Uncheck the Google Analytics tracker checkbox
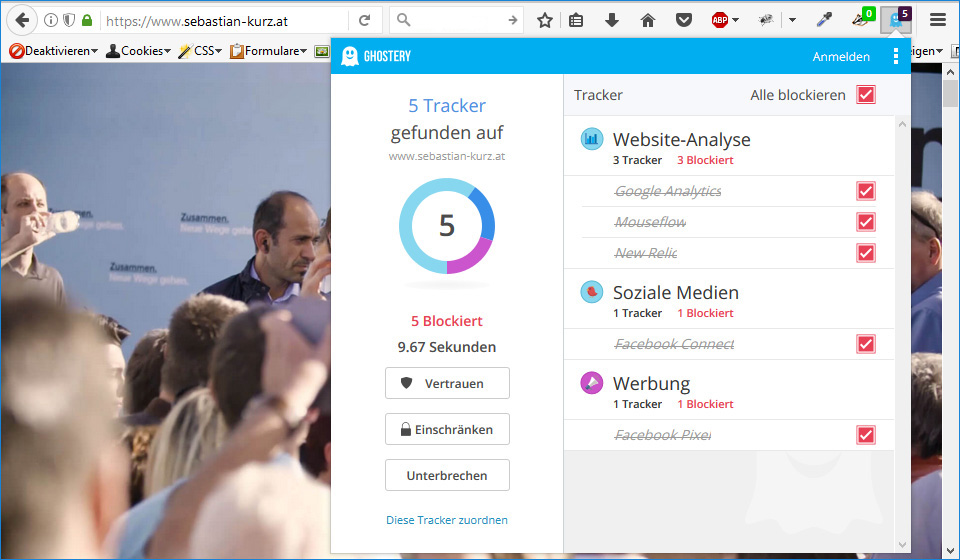 (x=866, y=191)
